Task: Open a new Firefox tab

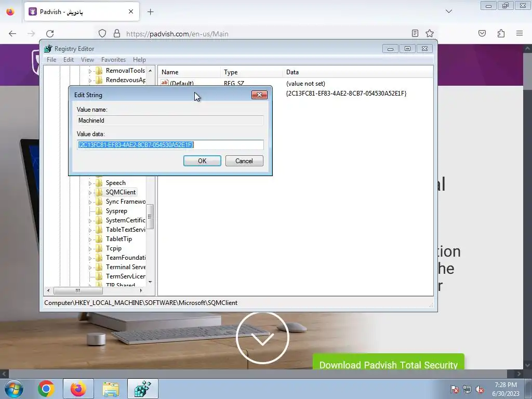Action: pyautogui.click(x=150, y=12)
